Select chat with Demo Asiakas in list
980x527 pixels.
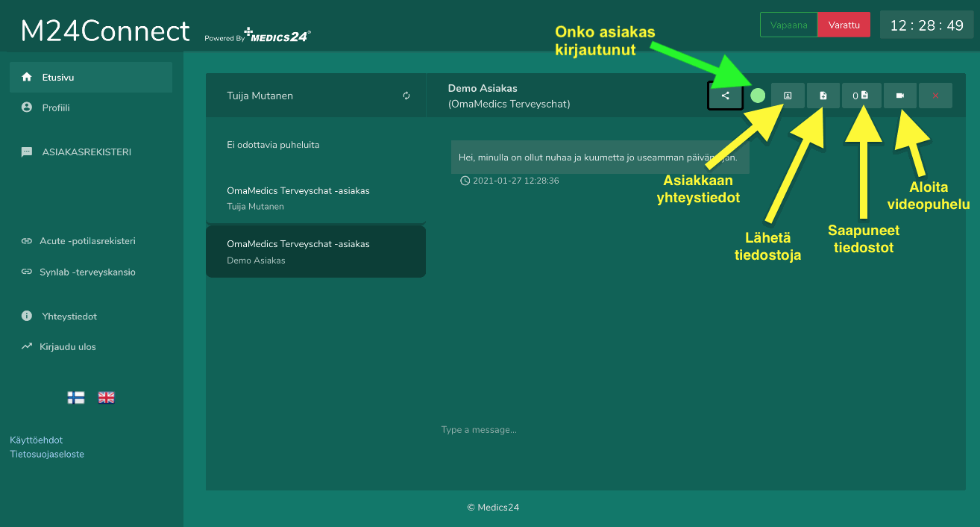[315, 252]
